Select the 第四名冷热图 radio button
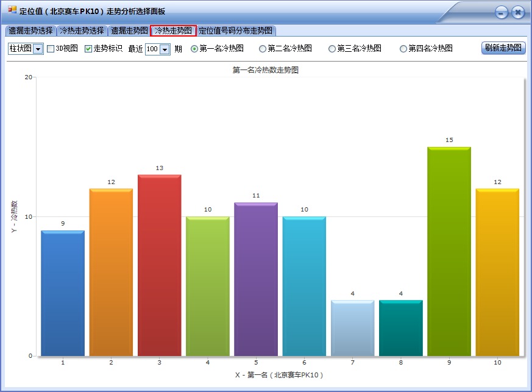This screenshot has height=392, width=532. click(x=403, y=48)
